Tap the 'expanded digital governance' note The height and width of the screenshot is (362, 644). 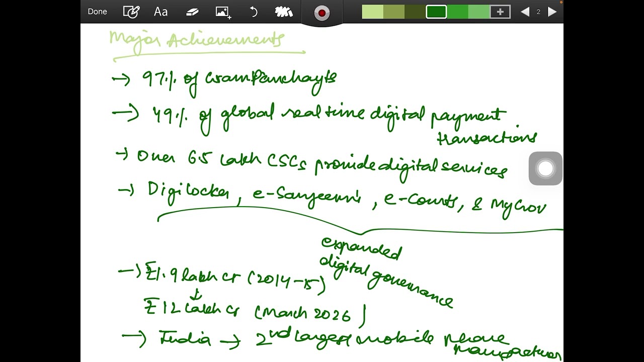pyautogui.click(x=386, y=271)
